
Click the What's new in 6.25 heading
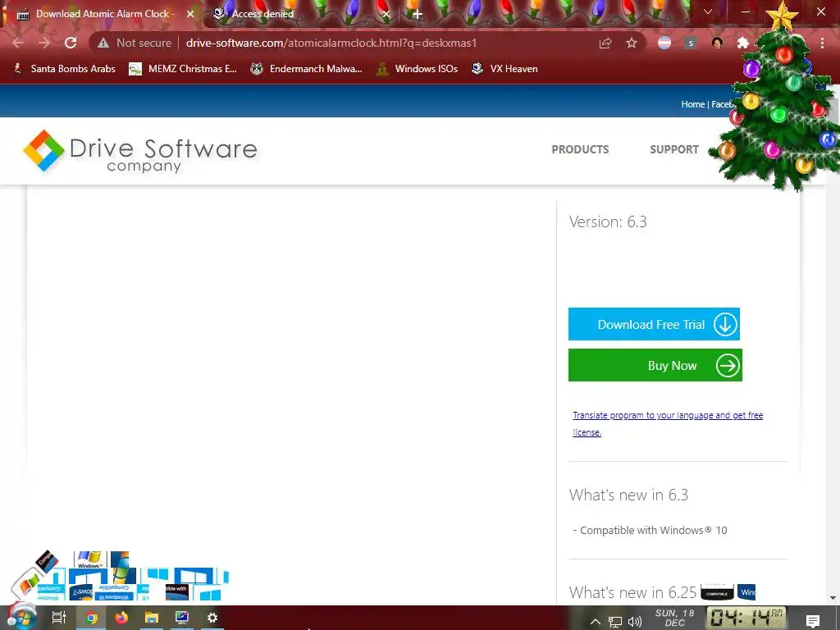click(632, 592)
